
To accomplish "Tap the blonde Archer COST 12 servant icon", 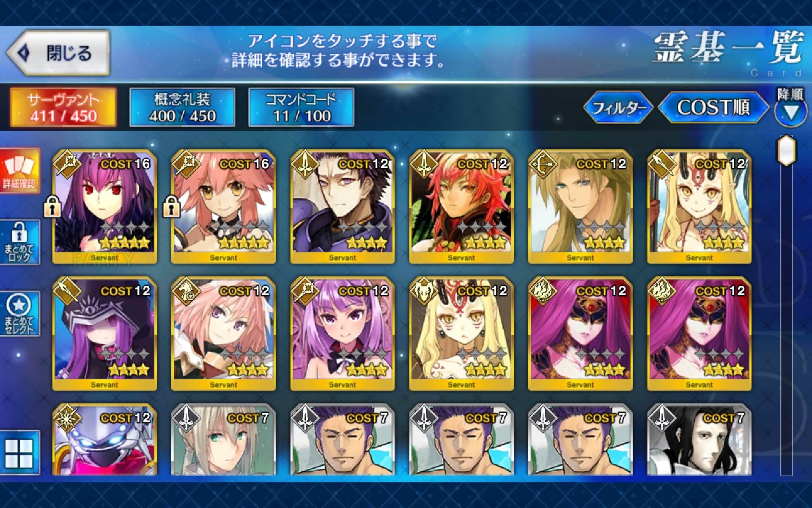I will click(x=580, y=206).
